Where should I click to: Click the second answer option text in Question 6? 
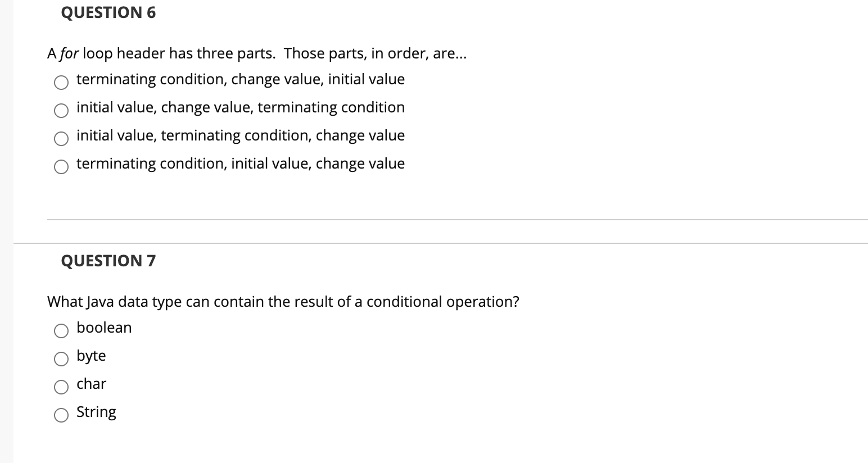click(x=241, y=107)
